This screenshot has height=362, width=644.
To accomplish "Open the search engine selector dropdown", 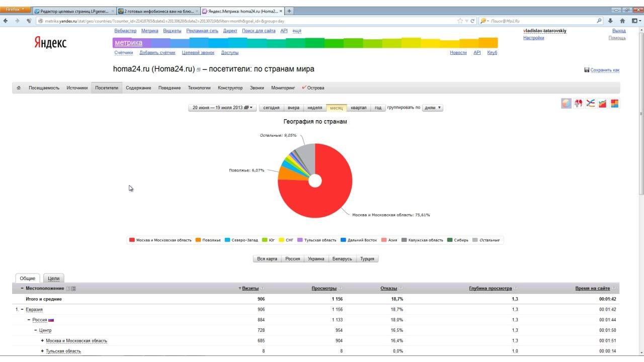I will click(485, 21).
